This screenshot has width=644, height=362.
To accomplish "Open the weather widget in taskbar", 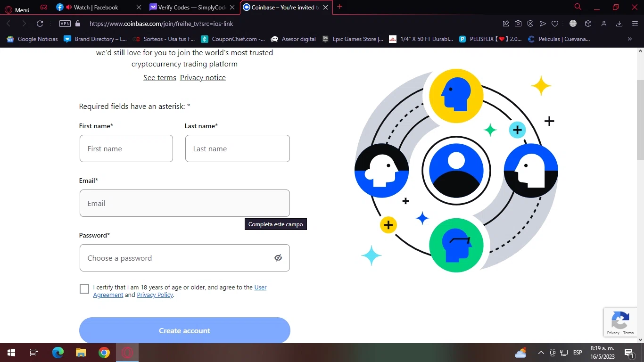I will point(520,353).
